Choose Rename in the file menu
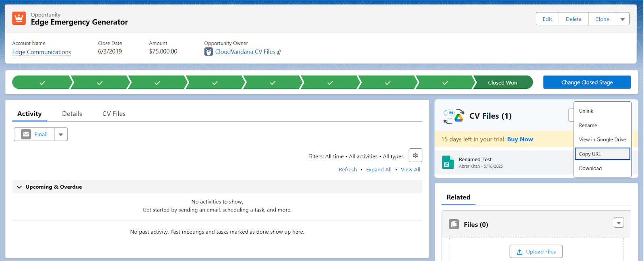The height and width of the screenshot is (261, 644). pyautogui.click(x=602, y=125)
